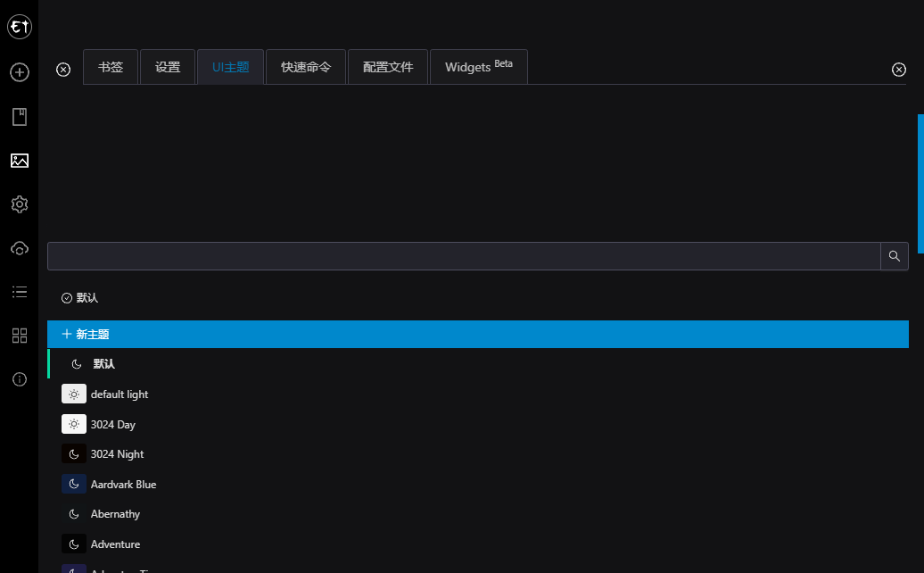Open the terminal themes image icon
Image resolution: width=924 pixels, height=573 pixels.
pos(19,161)
